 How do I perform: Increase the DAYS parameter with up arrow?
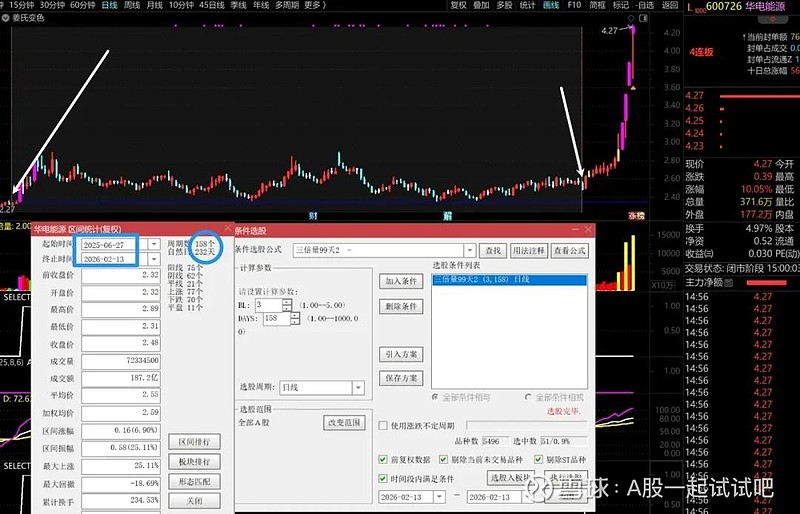pos(295,315)
